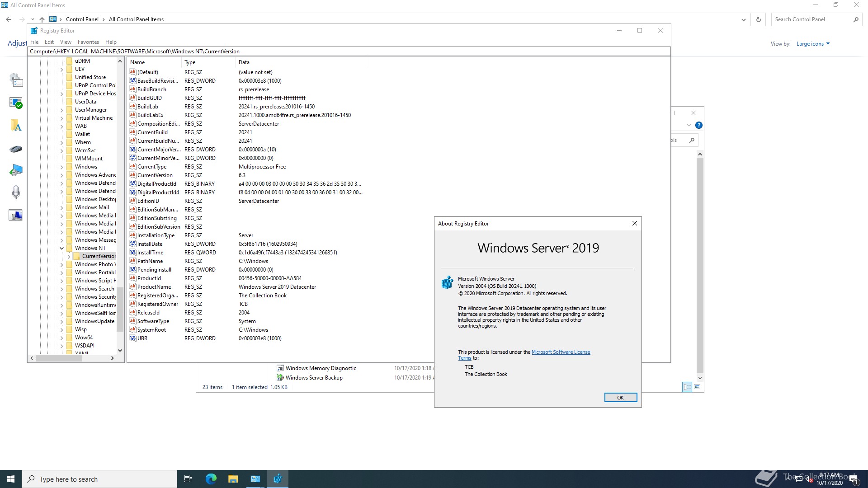Expand the Wow64 key
The image size is (868, 488).
62,338
